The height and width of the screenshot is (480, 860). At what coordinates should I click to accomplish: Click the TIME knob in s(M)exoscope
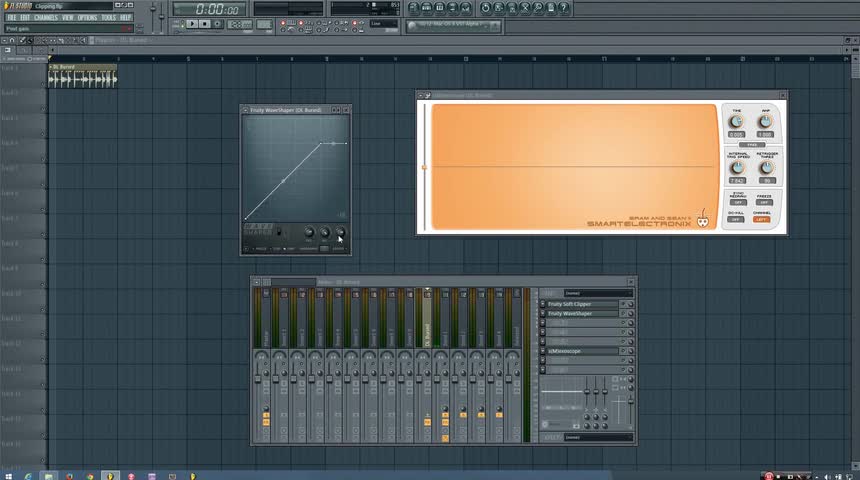737,122
